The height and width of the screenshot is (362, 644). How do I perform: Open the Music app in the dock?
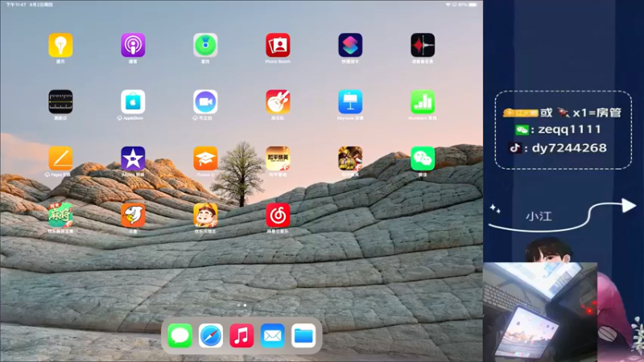242,335
